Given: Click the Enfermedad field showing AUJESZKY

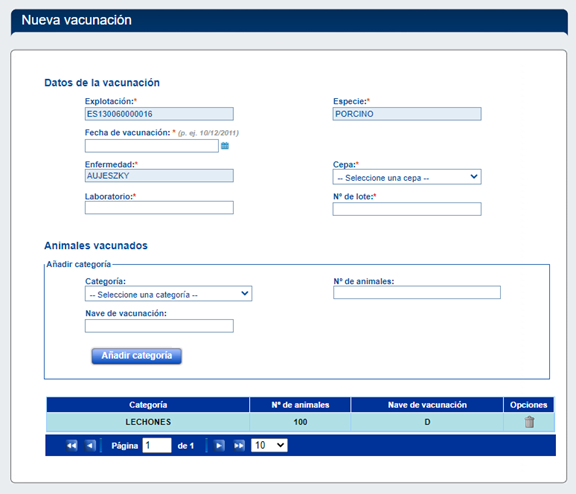Looking at the screenshot, I should tap(159, 176).
